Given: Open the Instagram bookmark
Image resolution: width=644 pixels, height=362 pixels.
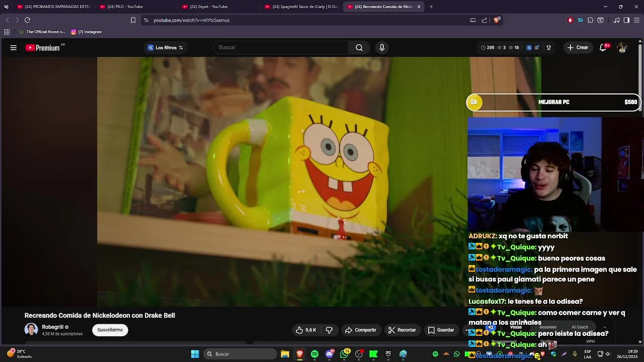Looking at the screenshot, I should [x=87, y=32].
